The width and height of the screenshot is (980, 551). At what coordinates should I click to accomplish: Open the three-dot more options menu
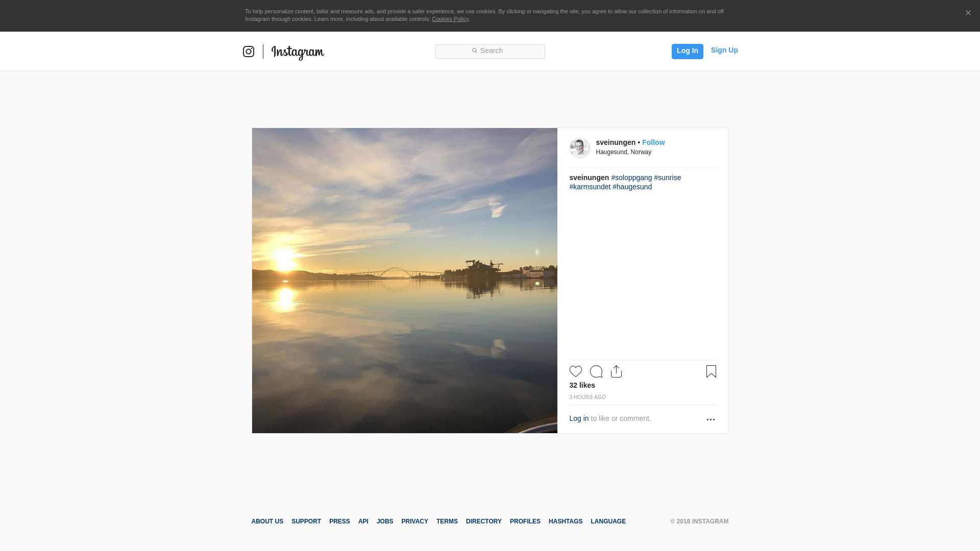710,419
